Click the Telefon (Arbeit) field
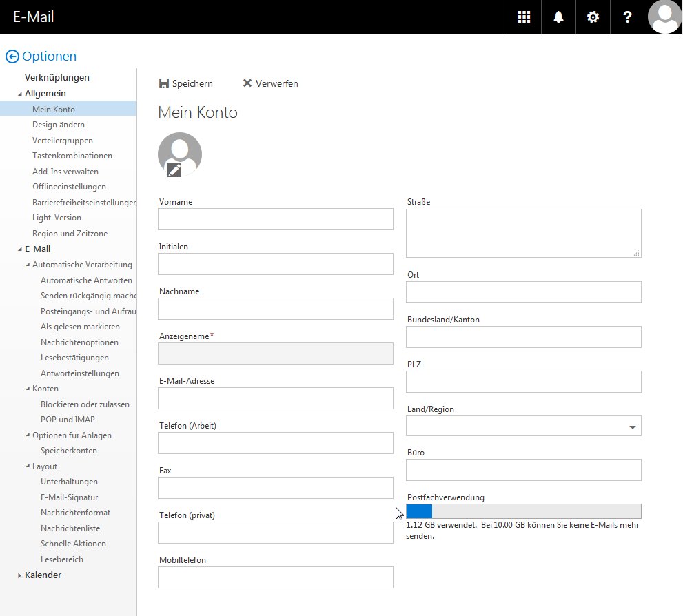Screen dimensions: 683x616 click(x=275, y=443)
